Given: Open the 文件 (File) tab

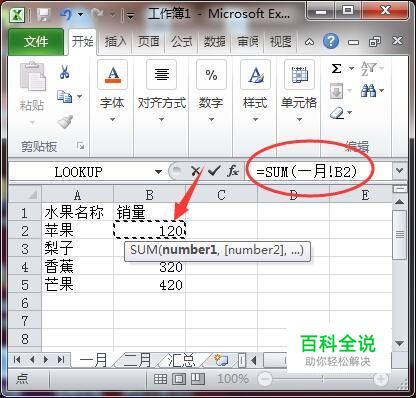Looking at the screenshot, I should tap(36, 42).
